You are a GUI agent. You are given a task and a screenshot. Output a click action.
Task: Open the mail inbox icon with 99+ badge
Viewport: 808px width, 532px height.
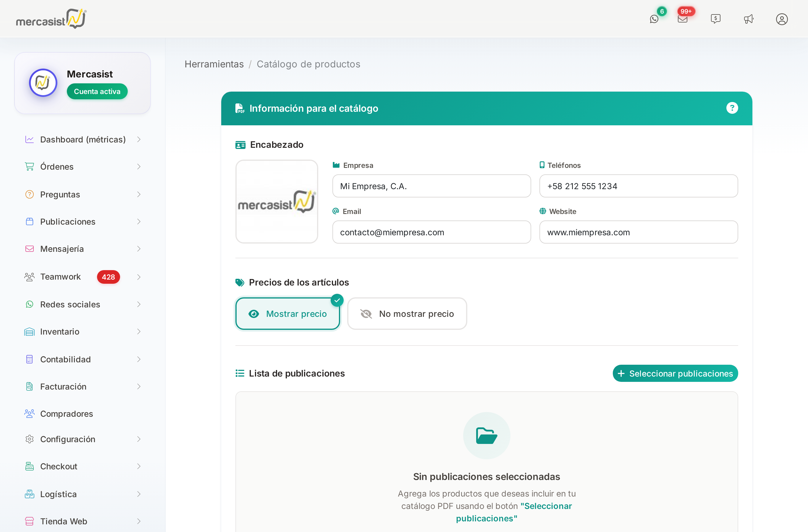coord(682,19)
